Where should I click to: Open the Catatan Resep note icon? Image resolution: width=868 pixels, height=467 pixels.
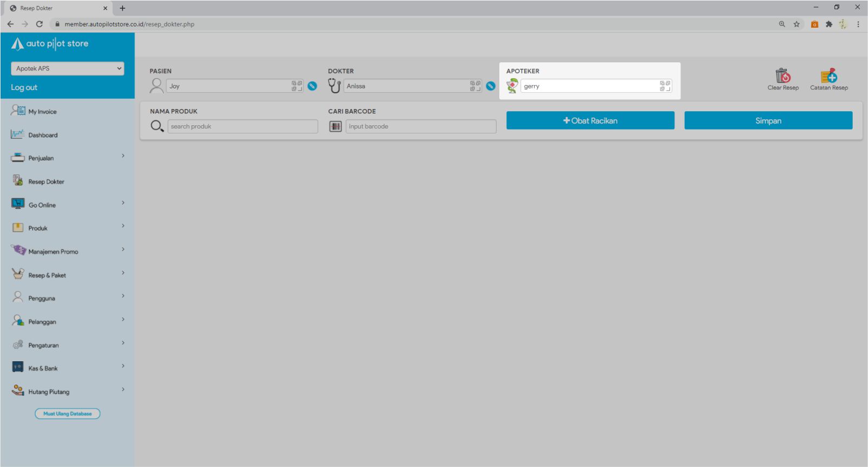828,76
